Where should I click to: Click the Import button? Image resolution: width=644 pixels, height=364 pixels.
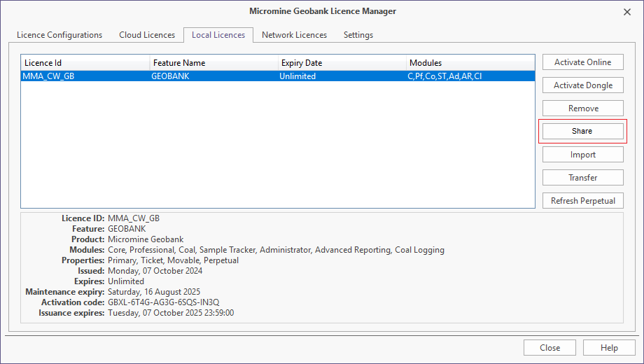coord(583,155)
